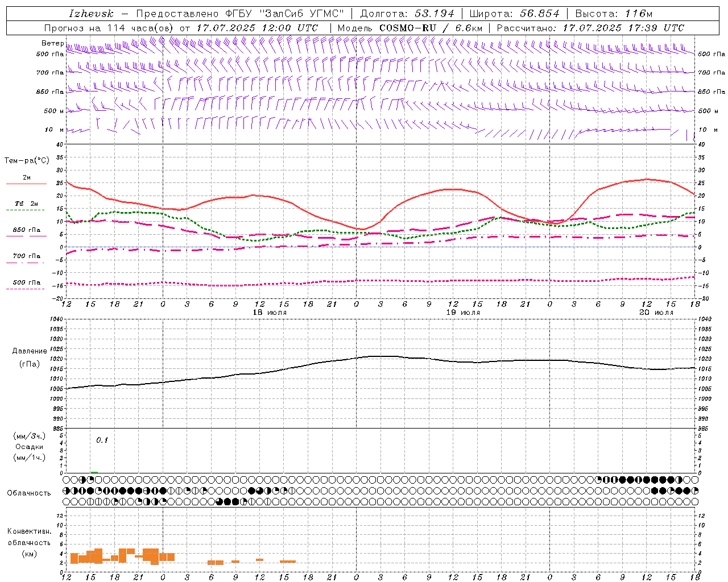Click the 'Конвективн.' convective cloud label
The width and height of the screenshot is (728, 582).
pos(29,531)
